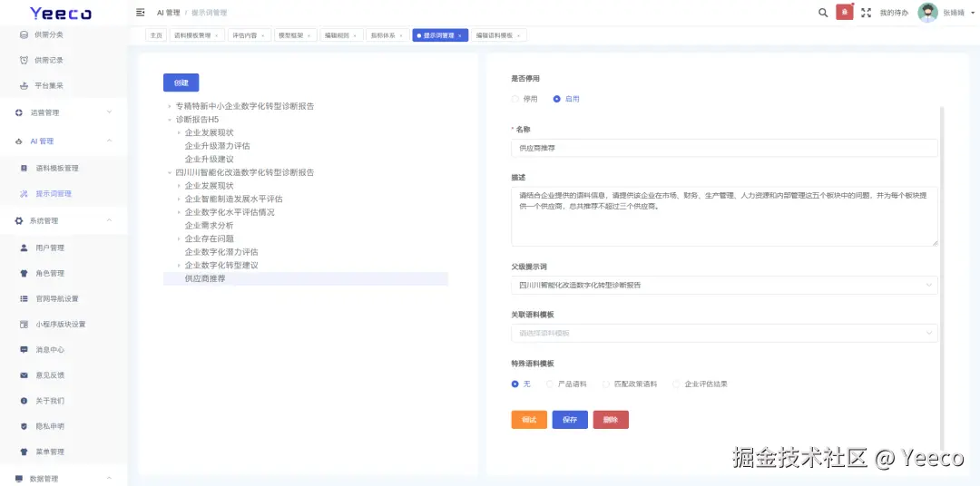Select the 启用 radio option

557,99
